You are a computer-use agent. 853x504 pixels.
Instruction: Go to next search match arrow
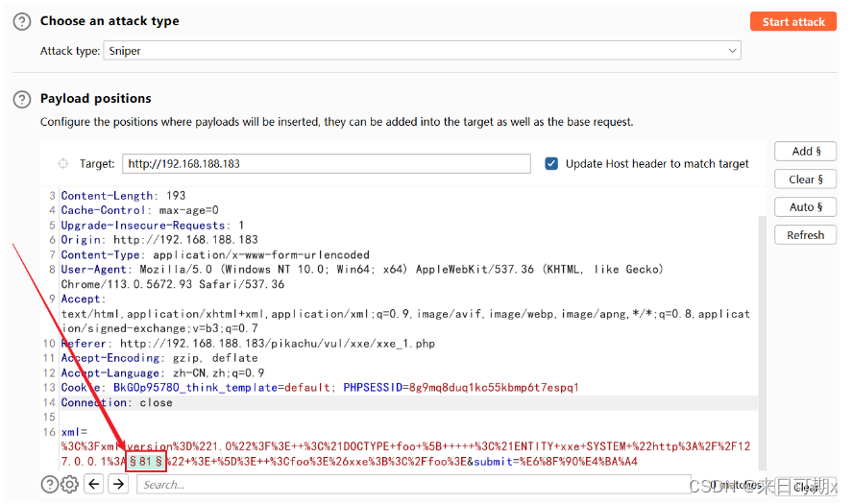click(118, 483)
